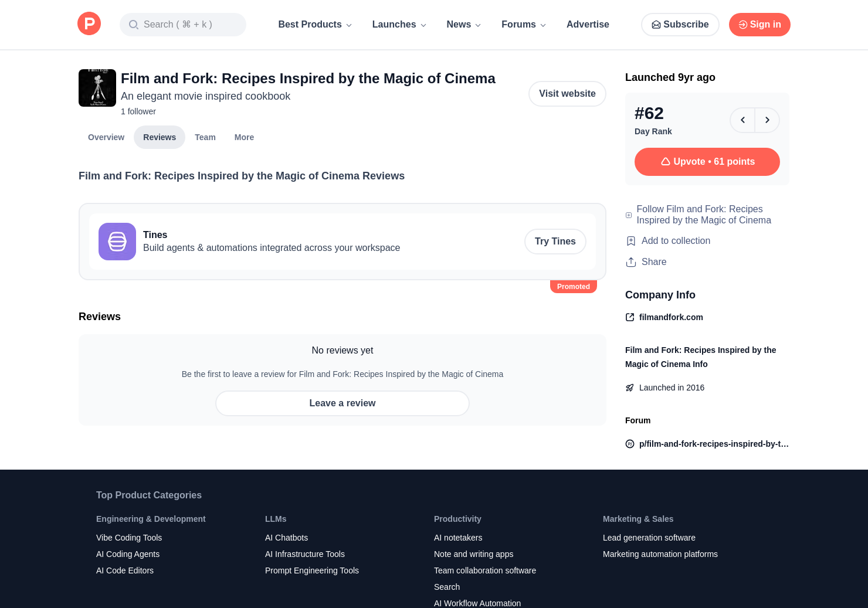The image size is (868, 608).
Task: Click the Add to collection bookmark icon
Action: [631, 241]
